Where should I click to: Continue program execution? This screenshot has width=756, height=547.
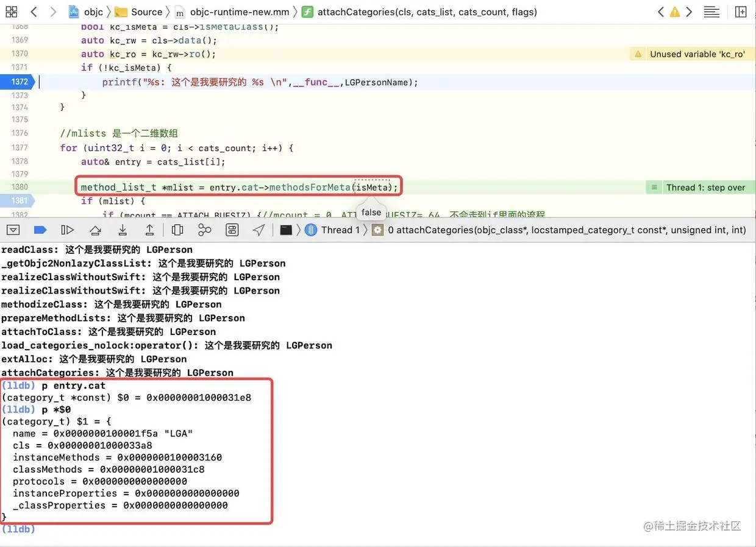68,230
